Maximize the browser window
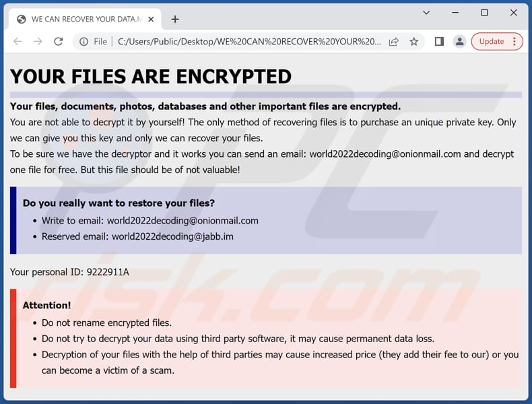 pos(484,13)
